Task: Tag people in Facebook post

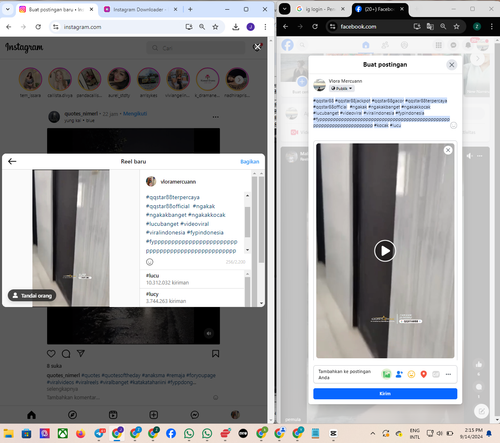Action: pos(399,375)
